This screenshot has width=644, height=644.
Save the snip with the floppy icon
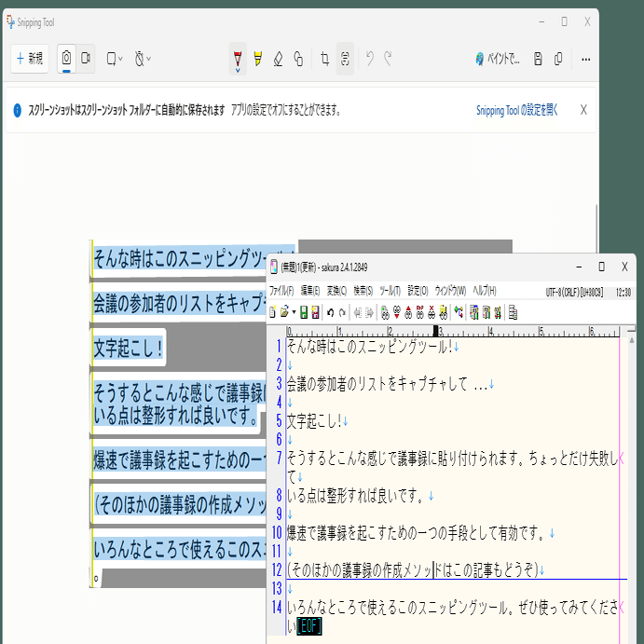538,59
